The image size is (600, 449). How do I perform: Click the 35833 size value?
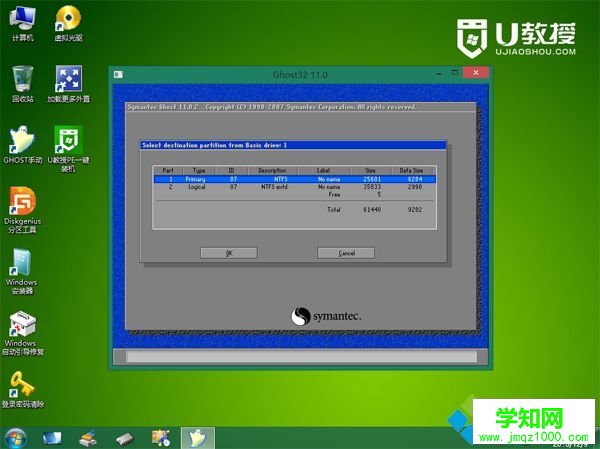372,187
